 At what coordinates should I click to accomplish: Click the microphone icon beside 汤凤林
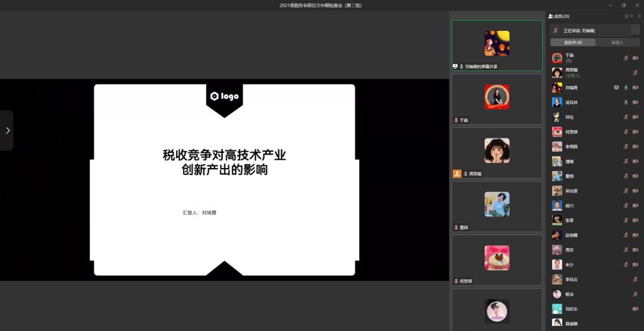(x=626, y=103)
